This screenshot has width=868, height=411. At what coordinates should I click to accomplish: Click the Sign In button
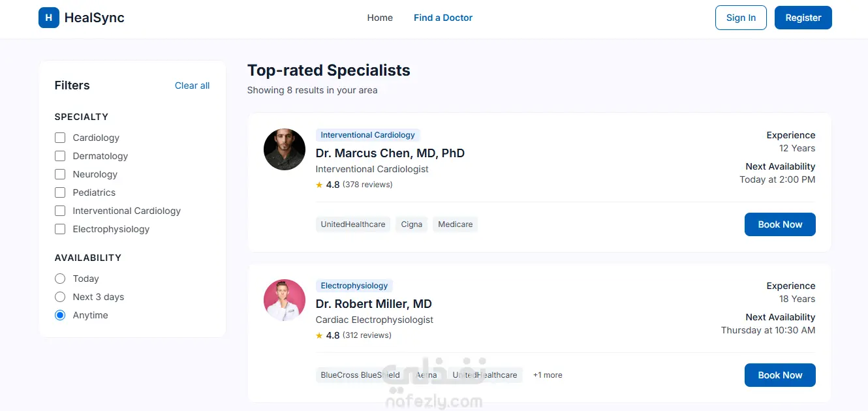pos(741,18)
